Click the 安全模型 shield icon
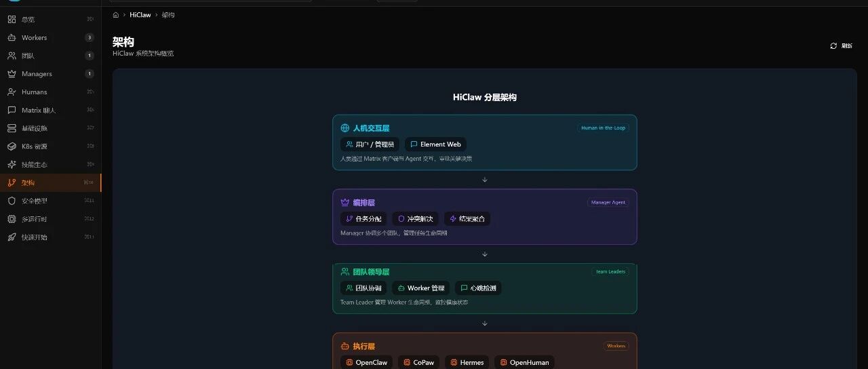This screenshot has height=369, width=868. click(12, 201)
